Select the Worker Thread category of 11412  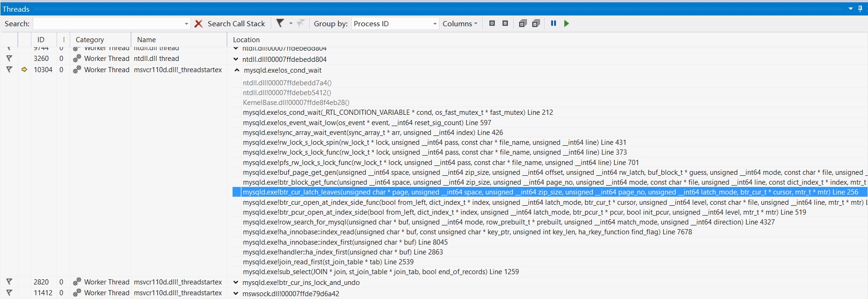pos(107,292)
